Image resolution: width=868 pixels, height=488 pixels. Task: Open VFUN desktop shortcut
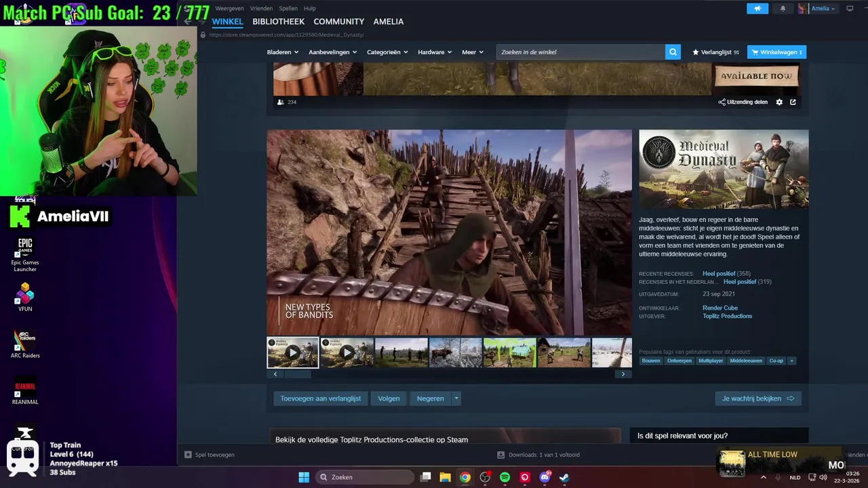25,297
